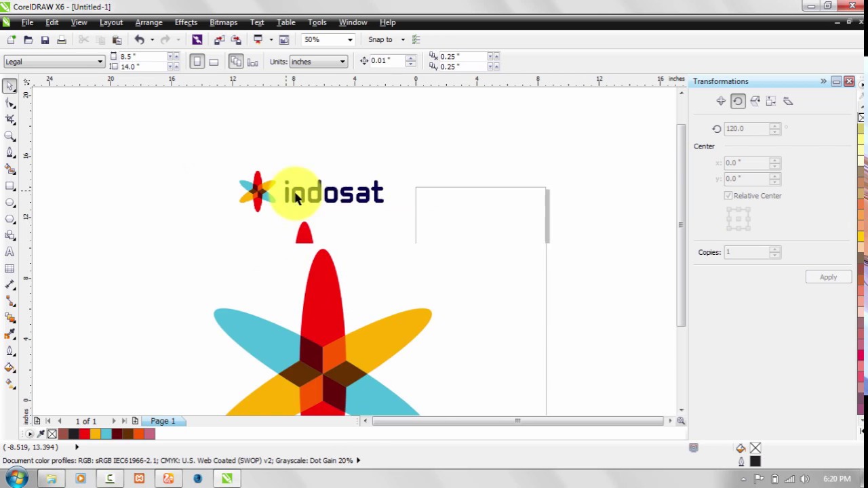
Task: Open the Windows Start button
Action: (16, 479)
